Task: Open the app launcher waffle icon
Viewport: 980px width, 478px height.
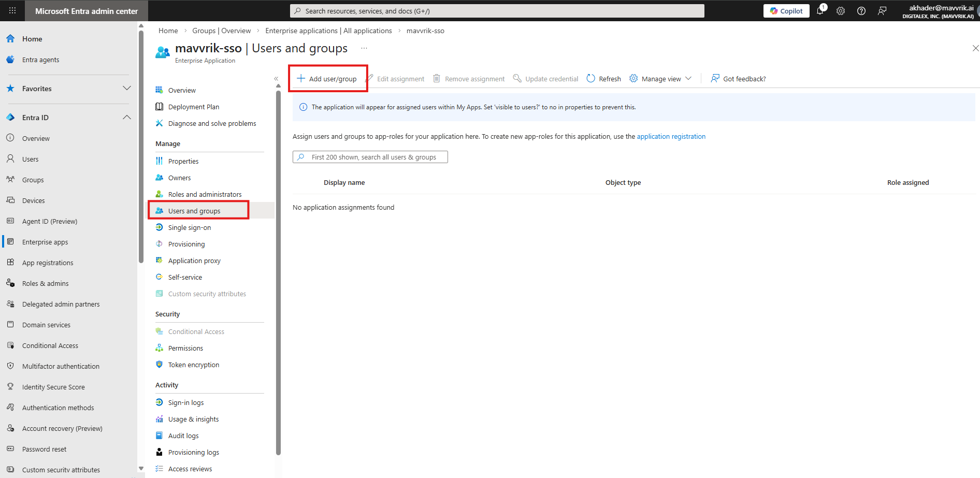Action: pyautogui.click(x=12, y=10)
